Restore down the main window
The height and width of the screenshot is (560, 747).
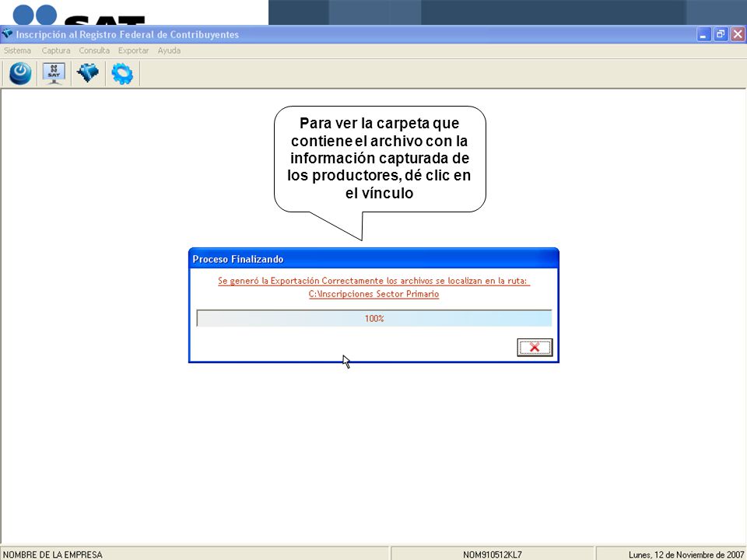tap(721, 34)
